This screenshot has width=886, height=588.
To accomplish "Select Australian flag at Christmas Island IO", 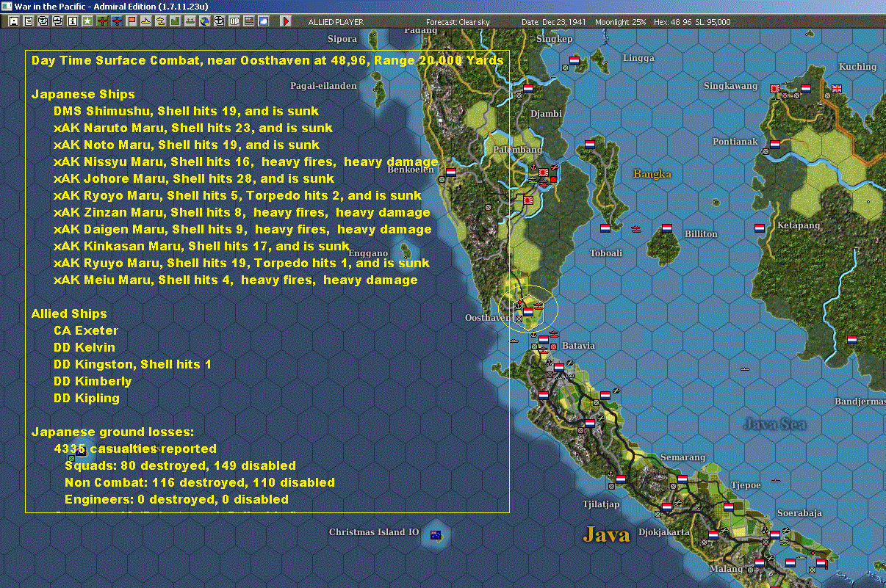I will click(435, 534).
